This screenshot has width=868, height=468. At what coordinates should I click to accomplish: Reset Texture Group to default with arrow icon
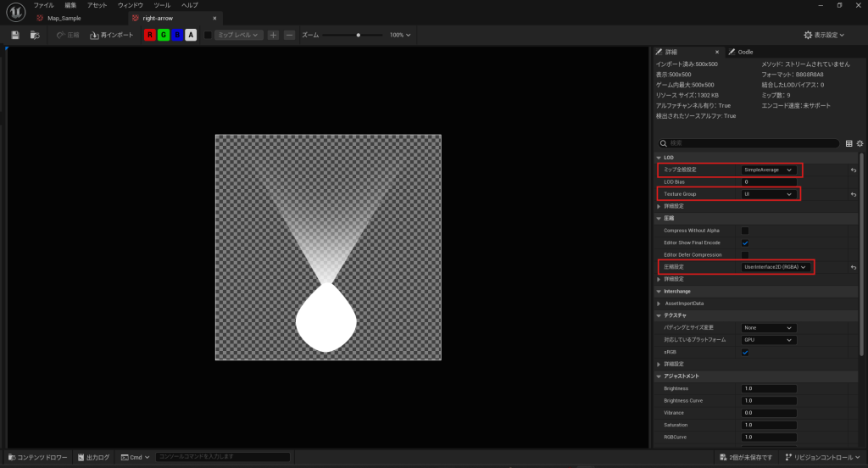854,194
